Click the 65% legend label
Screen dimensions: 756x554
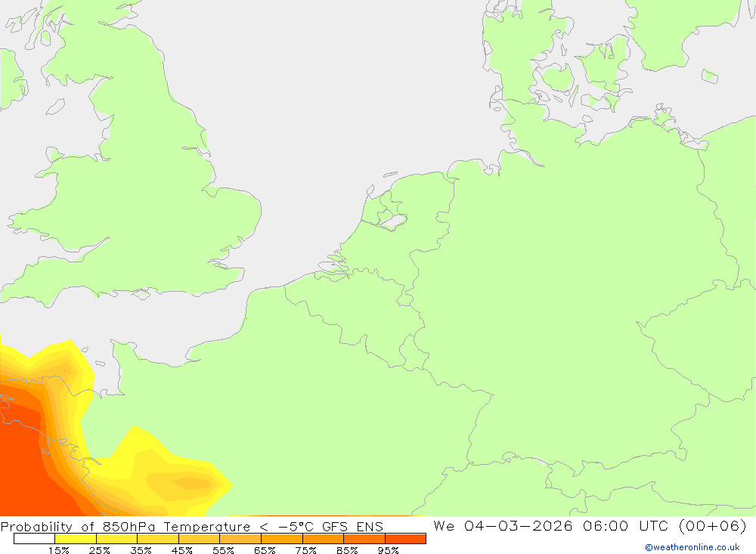265,550
